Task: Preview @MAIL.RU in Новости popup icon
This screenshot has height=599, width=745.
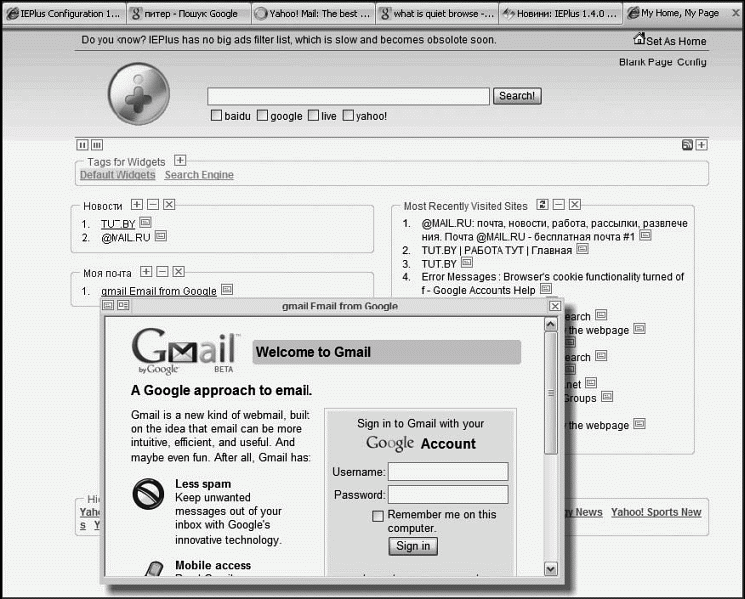Action: 161,236
